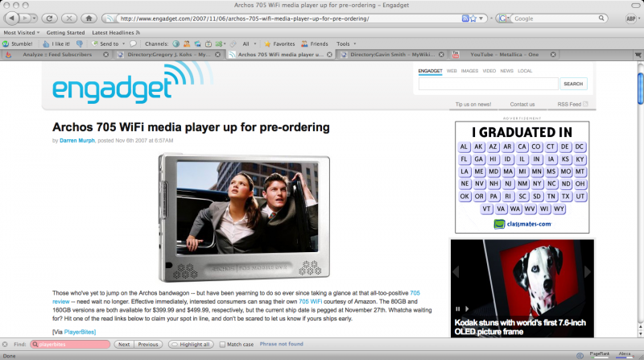Open StumbleUpon Favorites
This screenshot has width=644, height=360.
click(279, 43)
